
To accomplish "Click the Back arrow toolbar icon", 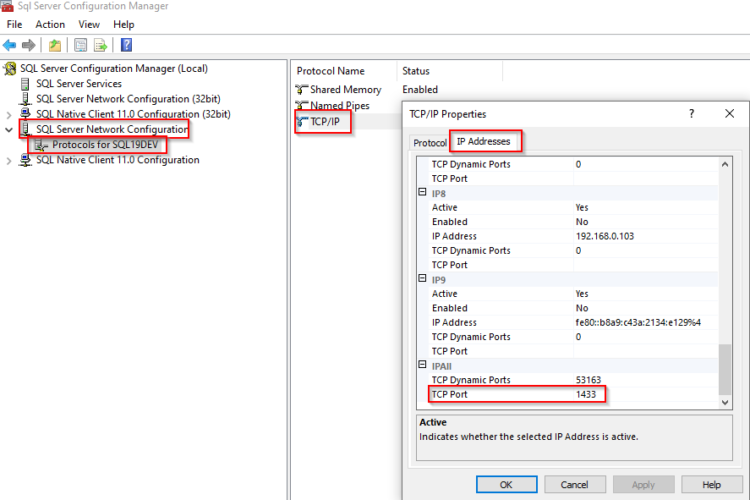I will click(x=10, y=45).
